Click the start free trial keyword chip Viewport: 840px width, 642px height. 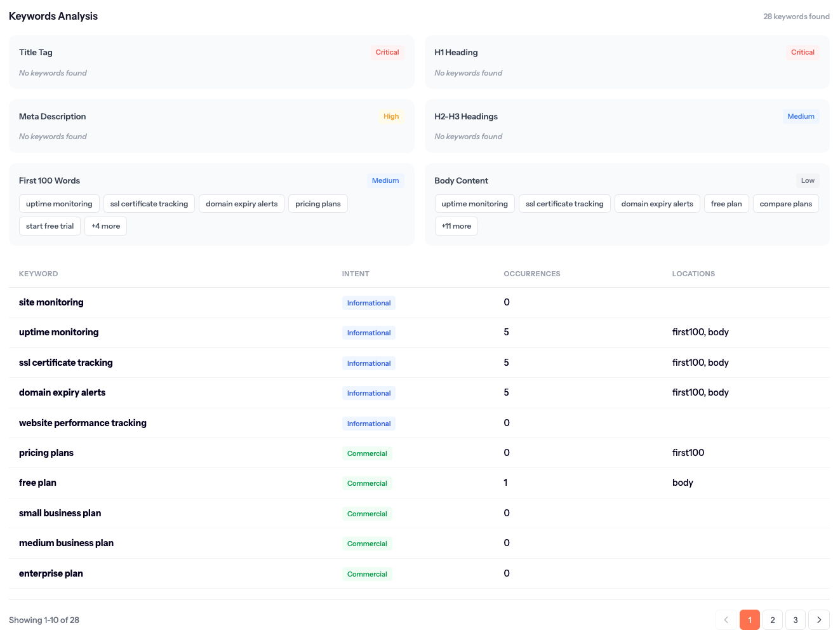pos(50,225)
